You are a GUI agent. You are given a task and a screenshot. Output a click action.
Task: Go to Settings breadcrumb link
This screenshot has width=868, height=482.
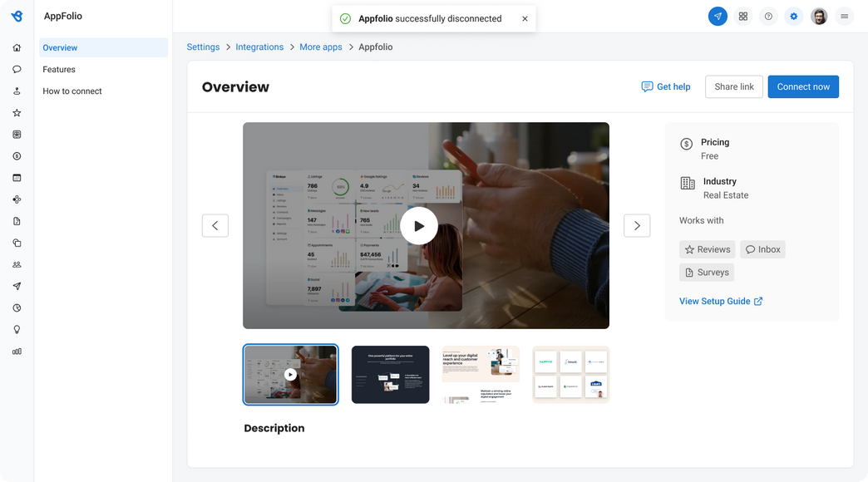(x=203, y=47)
